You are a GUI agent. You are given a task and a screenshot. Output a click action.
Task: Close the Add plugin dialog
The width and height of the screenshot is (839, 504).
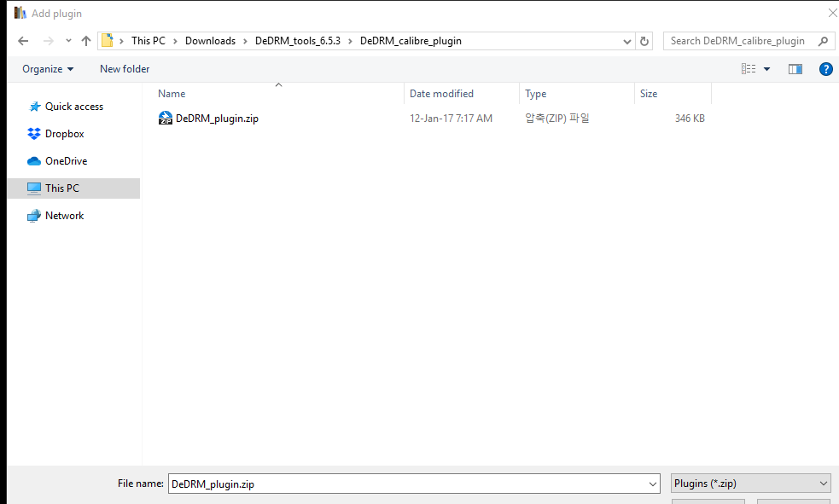(832, 14)
